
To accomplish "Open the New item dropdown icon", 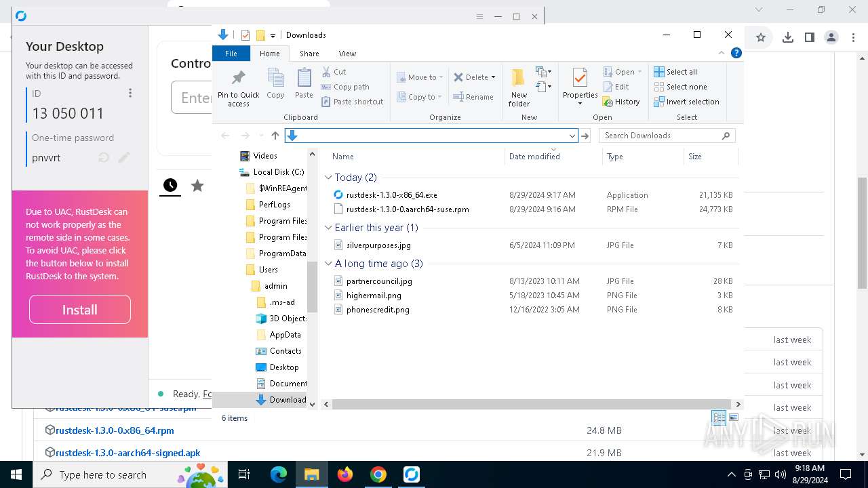I will click(543, 72).
